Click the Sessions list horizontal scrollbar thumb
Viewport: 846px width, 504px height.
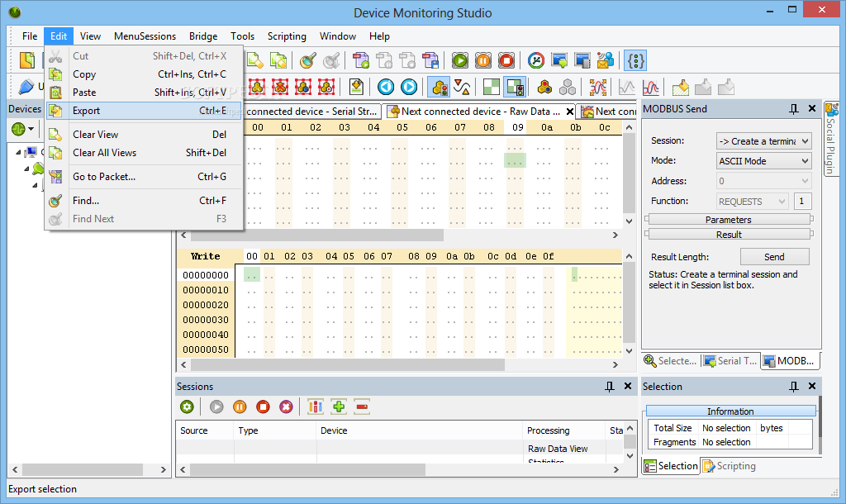(x=307, y=469)
